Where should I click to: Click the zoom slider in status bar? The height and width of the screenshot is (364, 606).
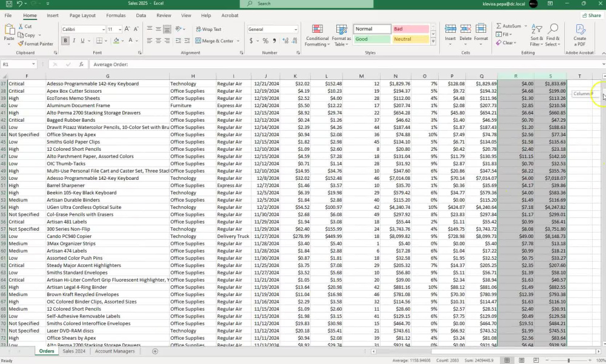click(x=568, y=360)
